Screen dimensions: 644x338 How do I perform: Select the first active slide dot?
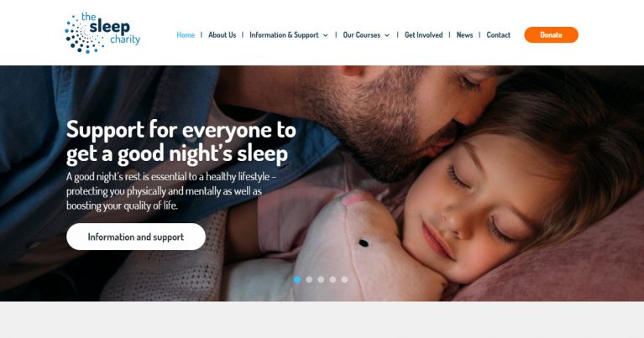click(297, 279)
